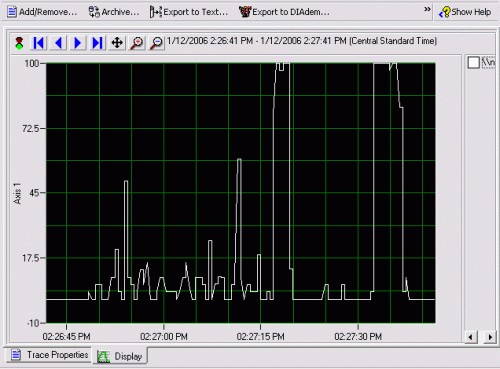This screenshot has width=500, height=369.
Task: Zoom out with the magnifier minus icon
Action: tap(156, 43)
